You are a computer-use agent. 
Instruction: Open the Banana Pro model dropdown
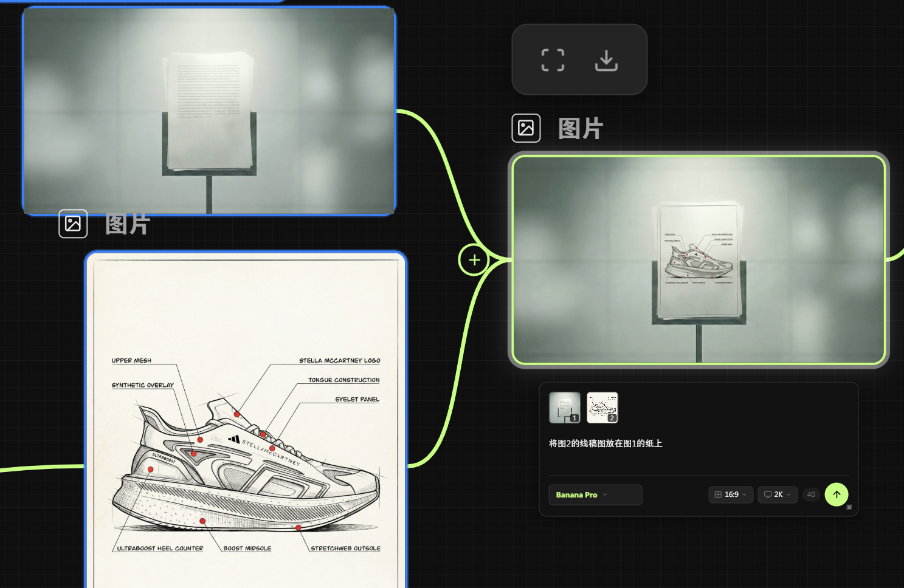595,494
